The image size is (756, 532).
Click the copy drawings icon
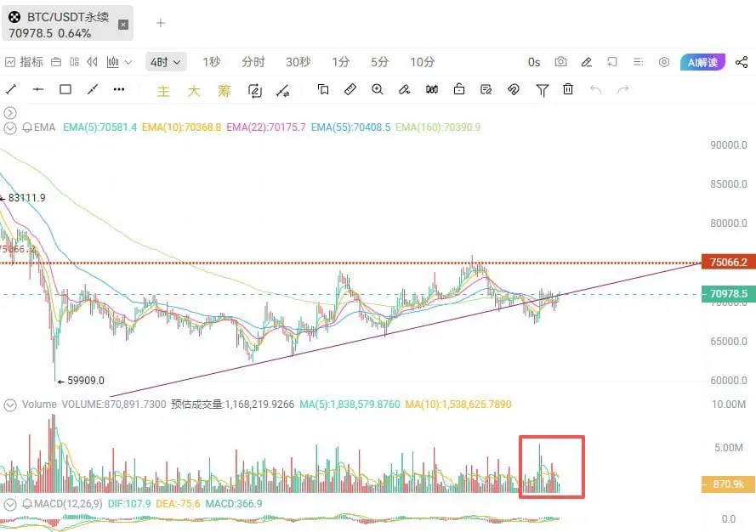[323, 89]
